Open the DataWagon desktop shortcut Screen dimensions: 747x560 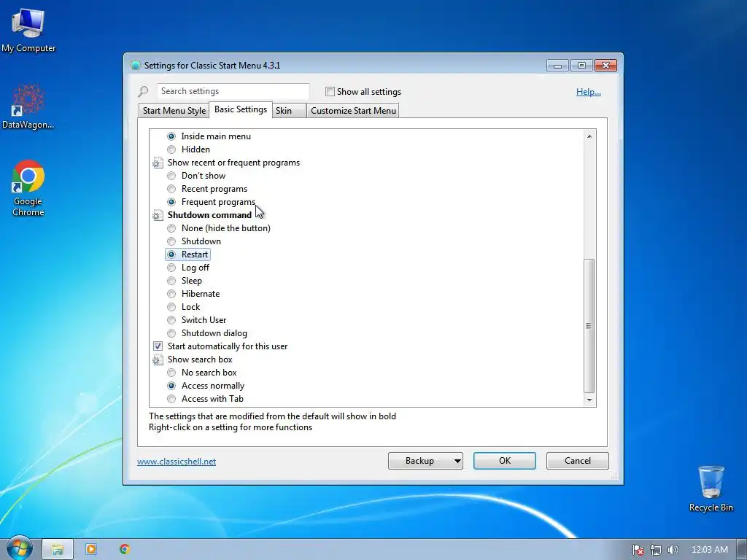coord(28,106)
